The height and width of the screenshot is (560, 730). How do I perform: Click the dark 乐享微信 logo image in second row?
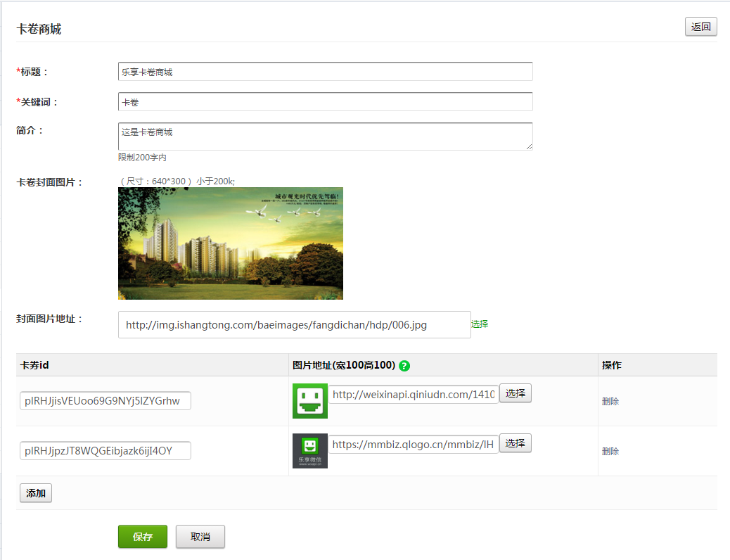pyautogui.click(x=309, y=451)
